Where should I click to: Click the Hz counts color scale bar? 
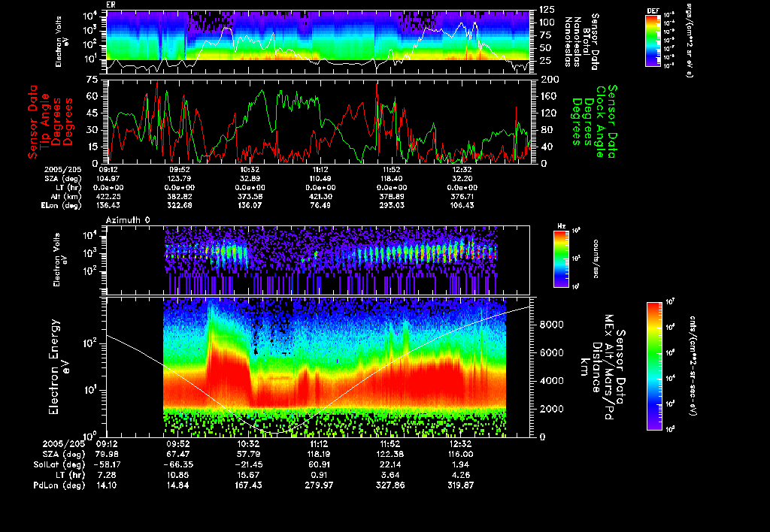pyautogui.click(x=561, y=258)
